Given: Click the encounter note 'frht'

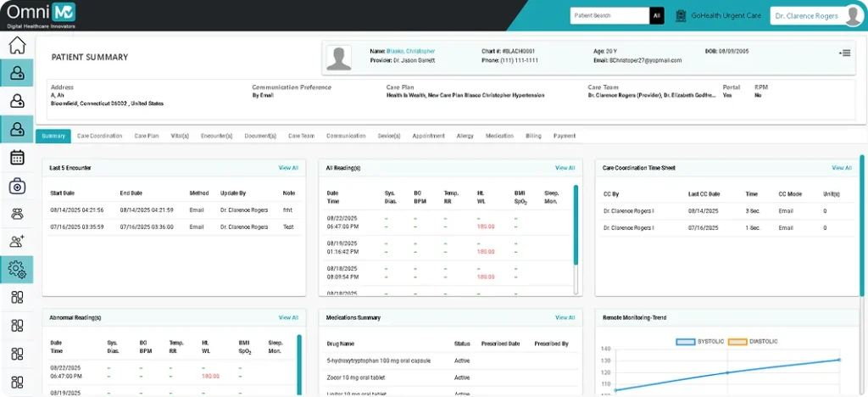Looking at the screenshot, I should [x=287, y=210].
